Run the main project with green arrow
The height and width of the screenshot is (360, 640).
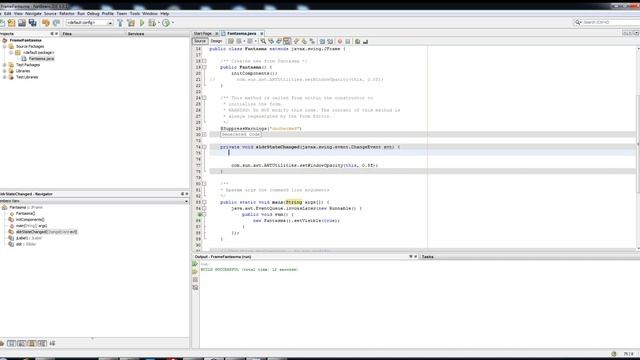click(142, 23)
